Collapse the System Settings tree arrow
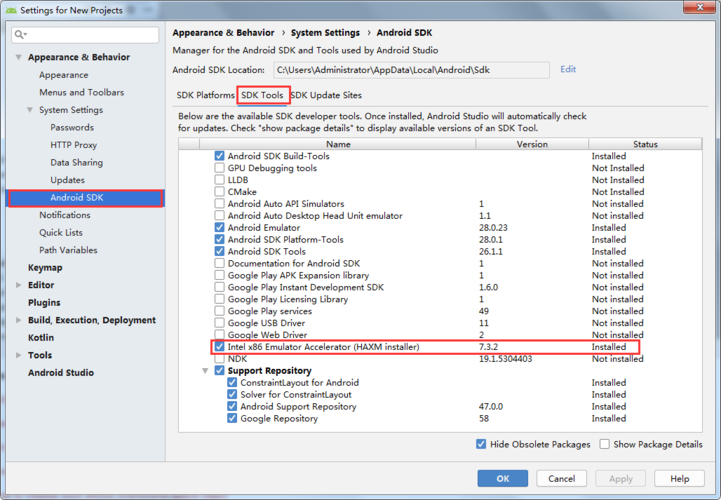Screen dimensions: 721x500 [x=30, y=110]
